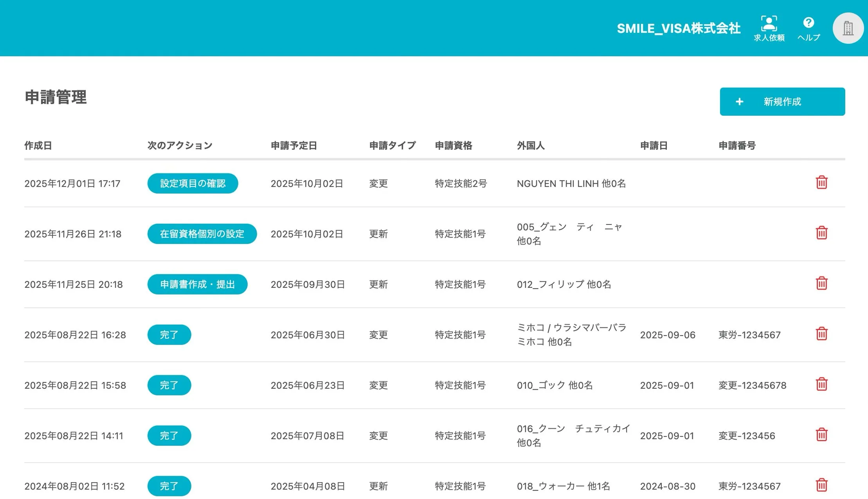Delete the NGUYEN THI LINH application row

coord(822,182)
